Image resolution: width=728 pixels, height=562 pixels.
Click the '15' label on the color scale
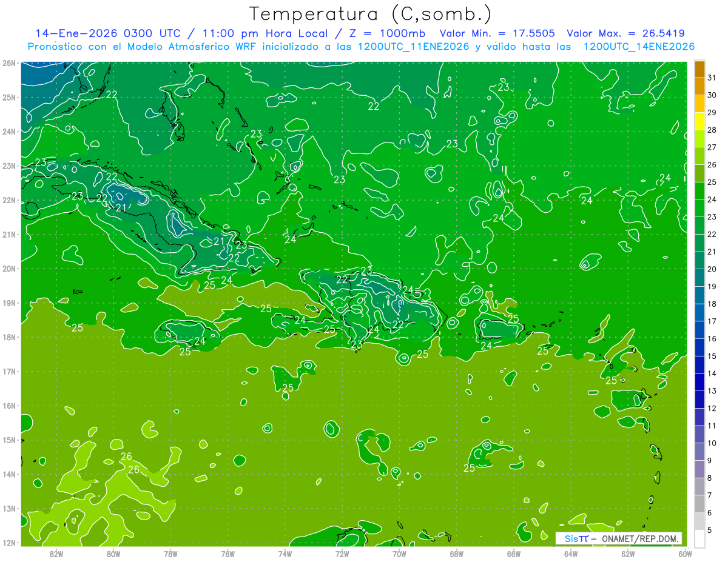click(x=712, y=356)
